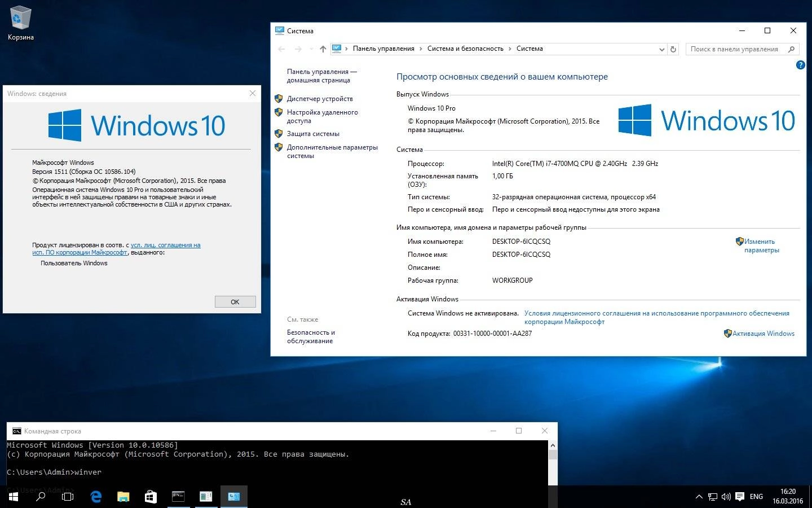Open File Explorer from the taskbar
Image resolution: width=812 pixels, height=508 pixels.
click(123, 497)
